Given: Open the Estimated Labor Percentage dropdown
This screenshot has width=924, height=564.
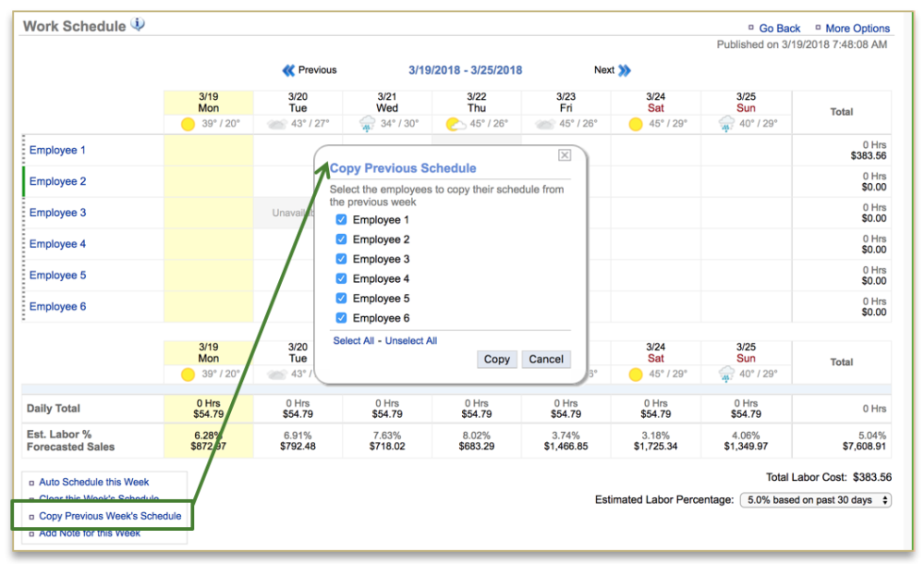Looking at the screenshot, I should [x=816, y=500].
